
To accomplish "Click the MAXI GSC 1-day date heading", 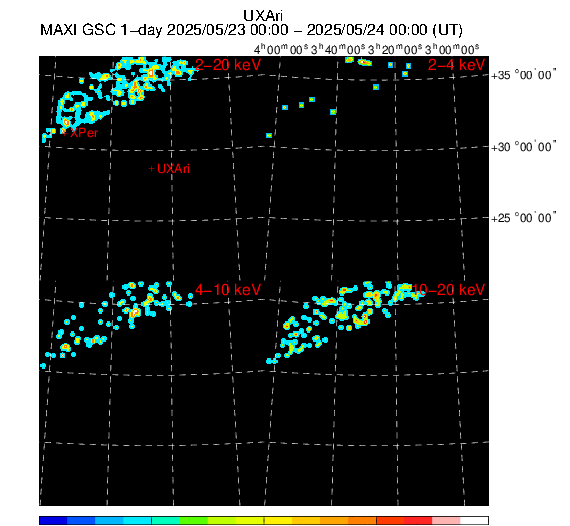I will [251, 30].
